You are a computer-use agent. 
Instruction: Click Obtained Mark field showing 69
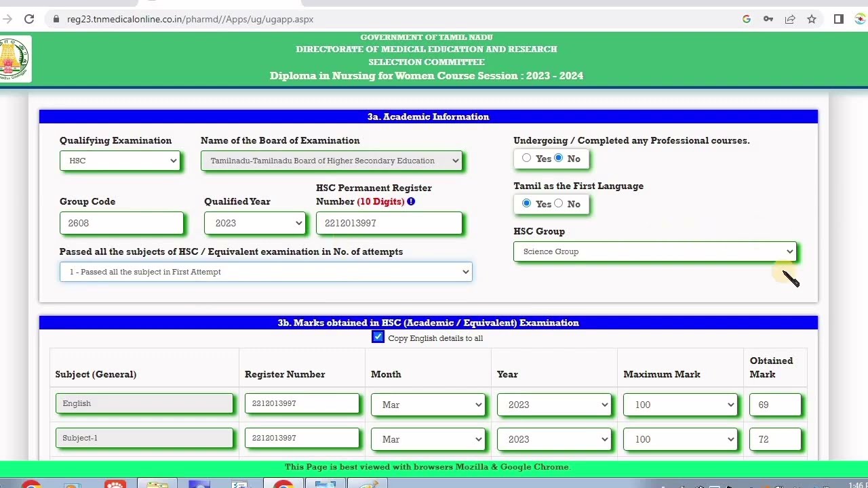pos(775,405)
